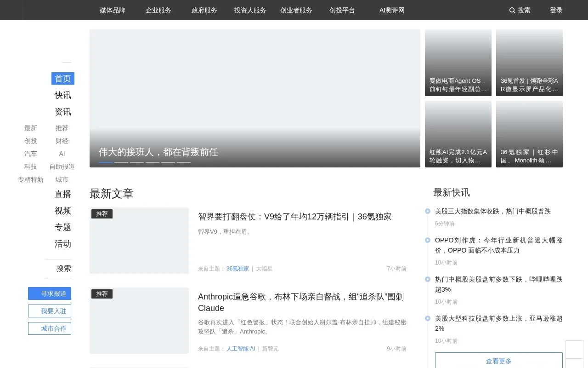Select the second carousel slide indicator
Viewport: 588px width, 368px height.
point(121,162)
